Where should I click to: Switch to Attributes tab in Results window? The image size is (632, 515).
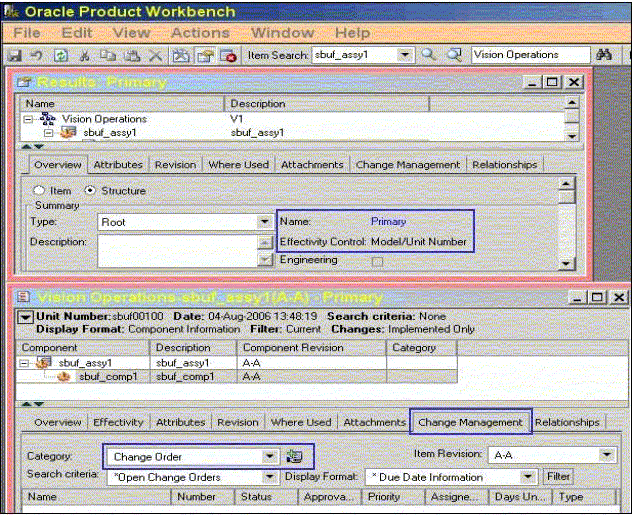tap(118, 164)
